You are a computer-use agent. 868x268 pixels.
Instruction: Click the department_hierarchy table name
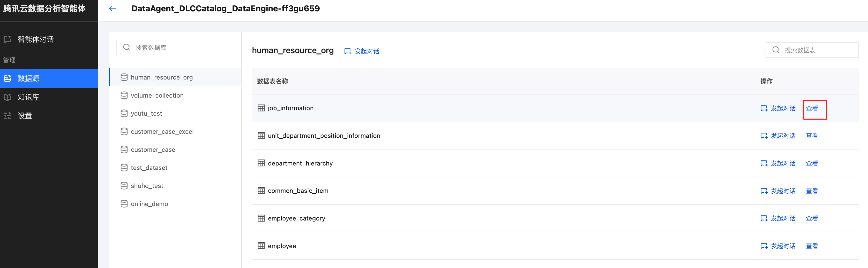[300, 163]
